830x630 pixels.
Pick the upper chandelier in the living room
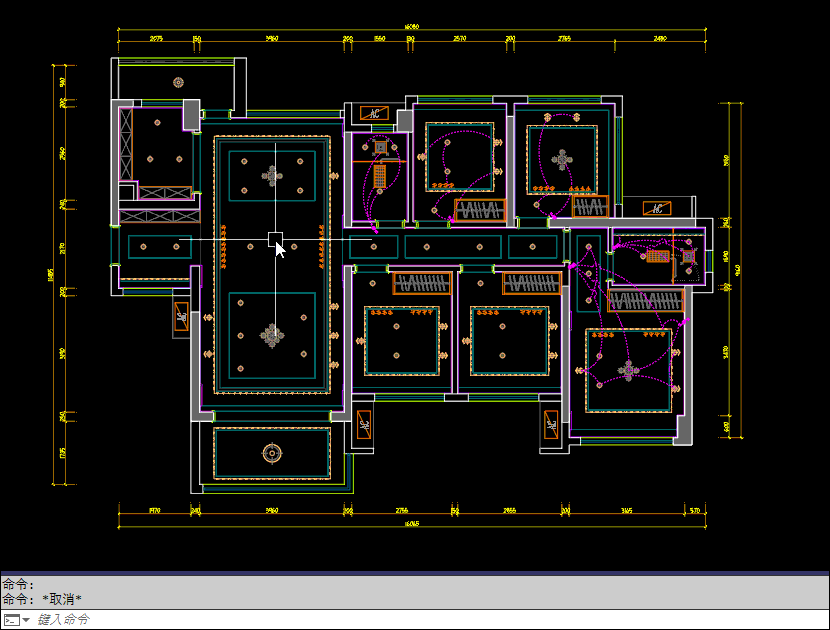coord(272,177)
